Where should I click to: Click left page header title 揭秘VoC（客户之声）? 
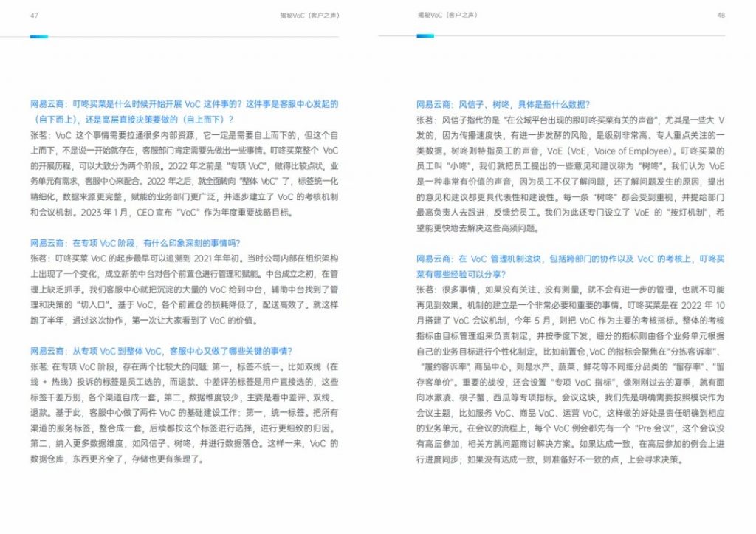(309, 16)
